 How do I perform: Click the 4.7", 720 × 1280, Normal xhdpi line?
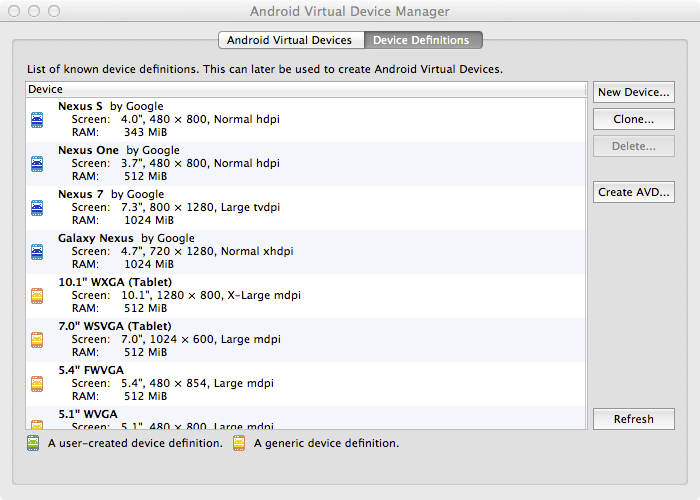click(182, 251)
